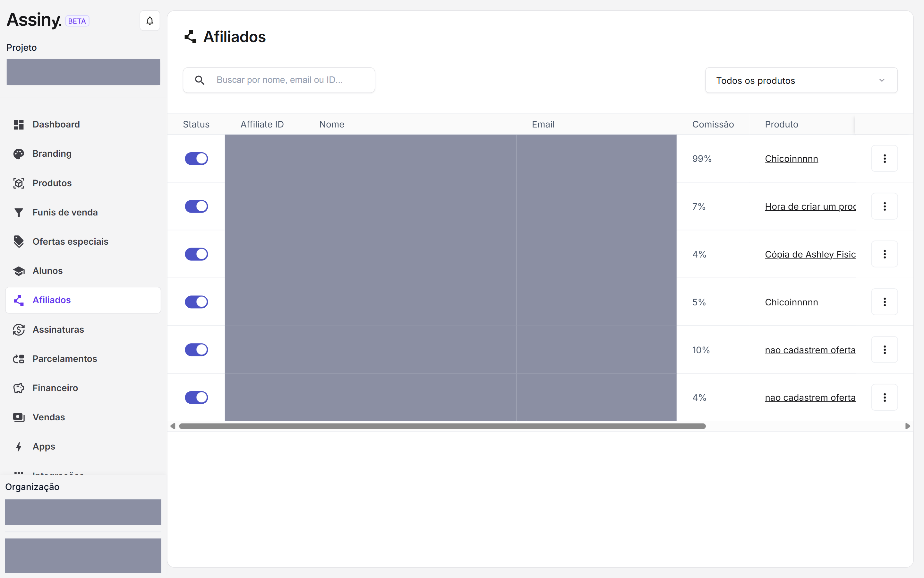Select Apps in the sidebar
This screenshot has width=924, height=578.
(83, 446)
